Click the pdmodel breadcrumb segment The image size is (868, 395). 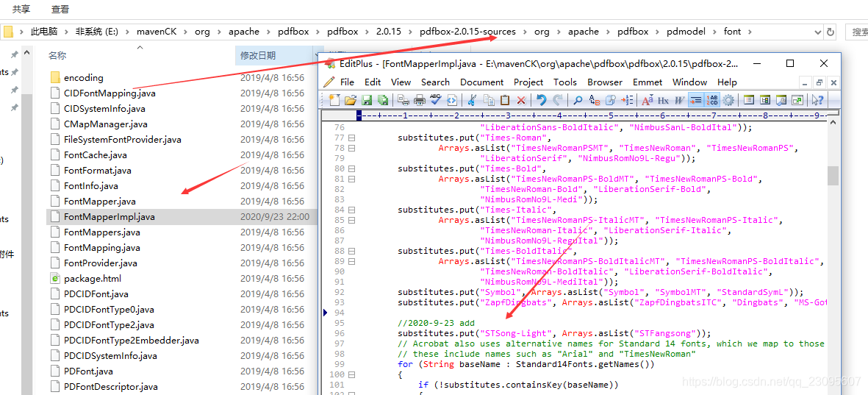(686, 32)
